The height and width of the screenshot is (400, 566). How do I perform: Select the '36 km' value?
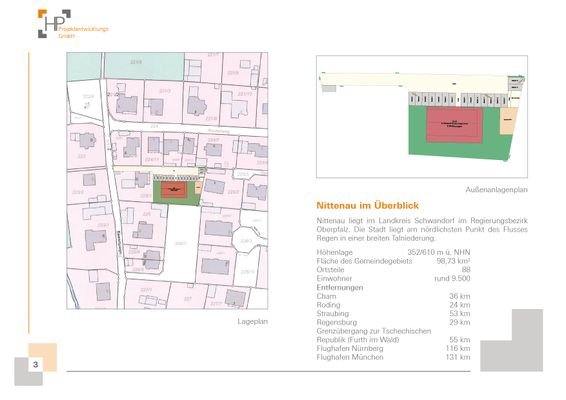(460, 296)
